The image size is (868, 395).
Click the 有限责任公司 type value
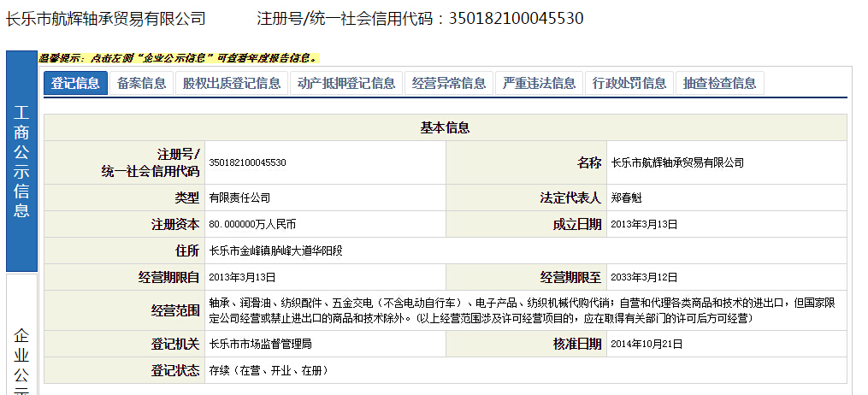click(x=239, y=197)
